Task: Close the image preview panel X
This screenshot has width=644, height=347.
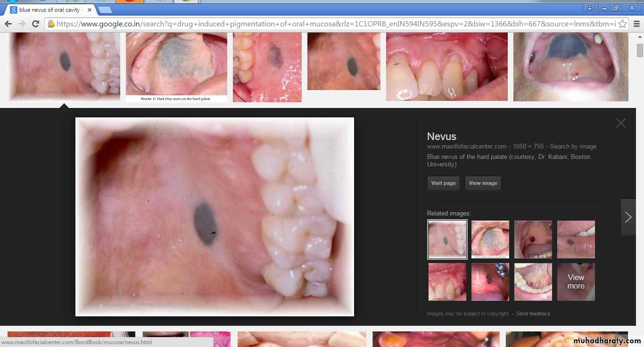Action: point(620,123)
